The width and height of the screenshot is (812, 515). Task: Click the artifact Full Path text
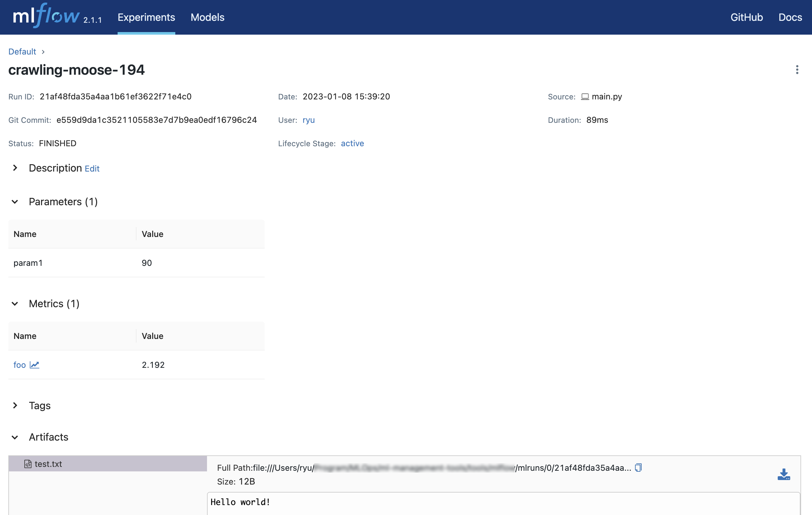[424, 468]
